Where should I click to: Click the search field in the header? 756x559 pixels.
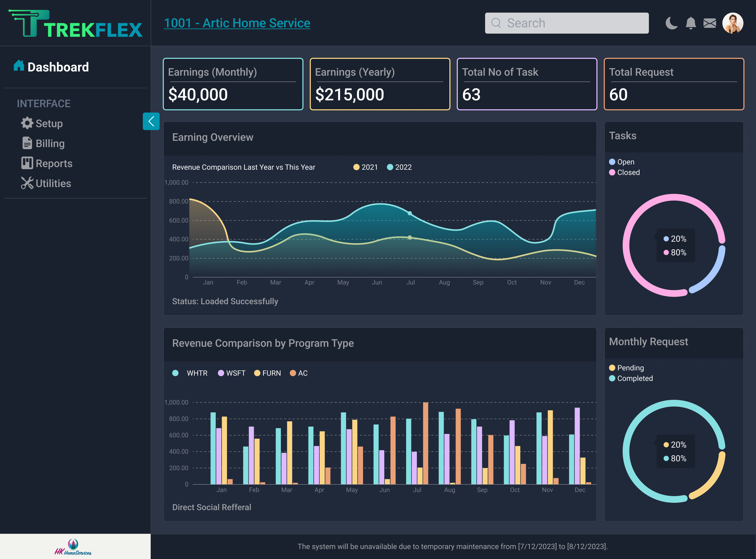pos(567,23)
